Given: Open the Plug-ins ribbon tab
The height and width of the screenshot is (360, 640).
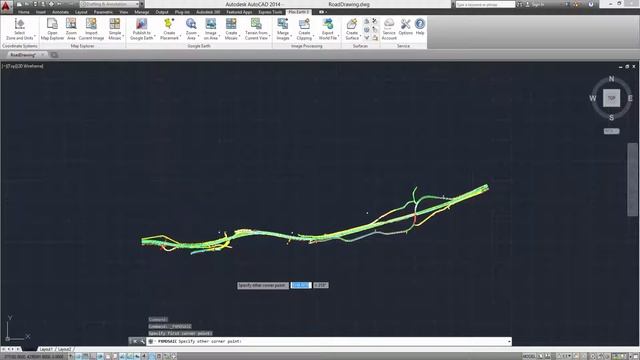Looking at the screenshot, I should (x=182, y=12).
